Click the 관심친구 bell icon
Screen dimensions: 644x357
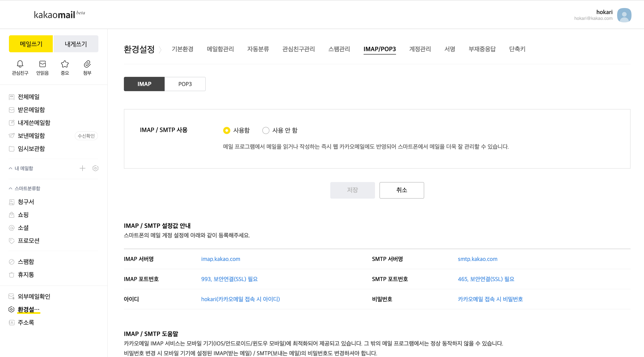click(20, 64)
